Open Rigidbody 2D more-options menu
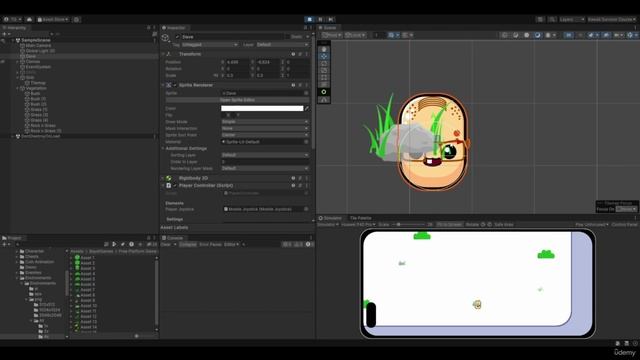This screenshot has width=640, height=360. pos(307,178)
